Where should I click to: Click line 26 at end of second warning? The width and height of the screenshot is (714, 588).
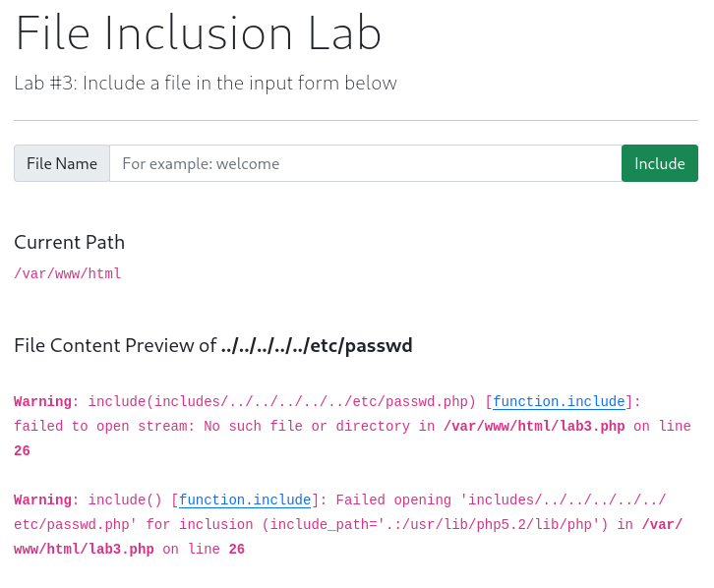coord(236,549)
